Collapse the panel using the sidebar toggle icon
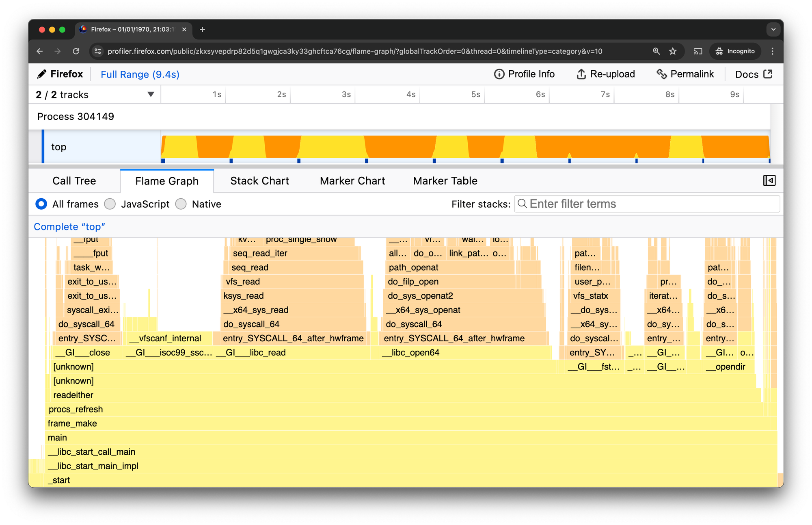The width and height of the screenshot is (812, 525). (770, 180)
